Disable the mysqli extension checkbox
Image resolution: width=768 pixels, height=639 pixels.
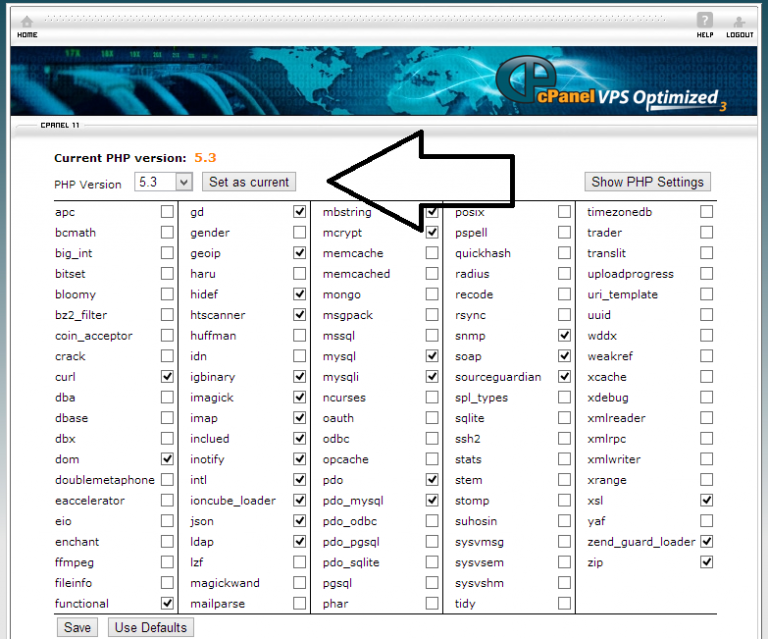click(x=432, y=377)
